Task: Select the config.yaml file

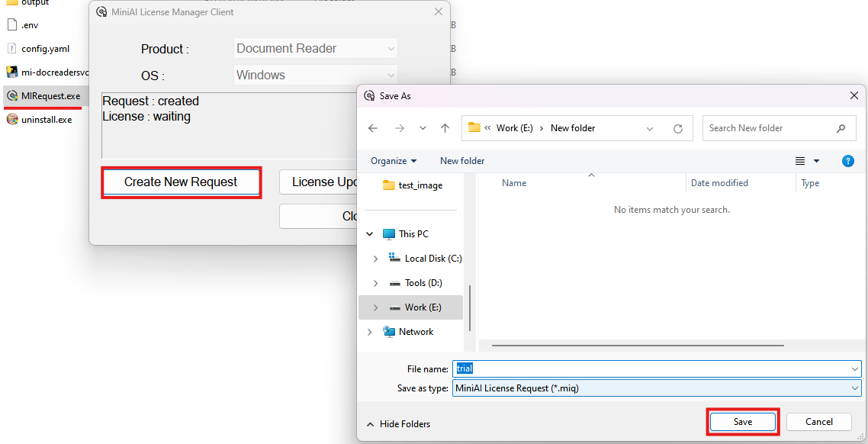Action: coord(45,49)
